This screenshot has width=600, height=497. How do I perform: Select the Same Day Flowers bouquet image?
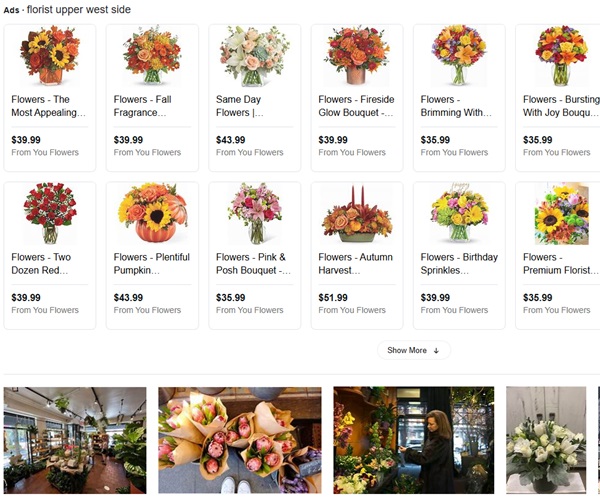click(254, 55)
